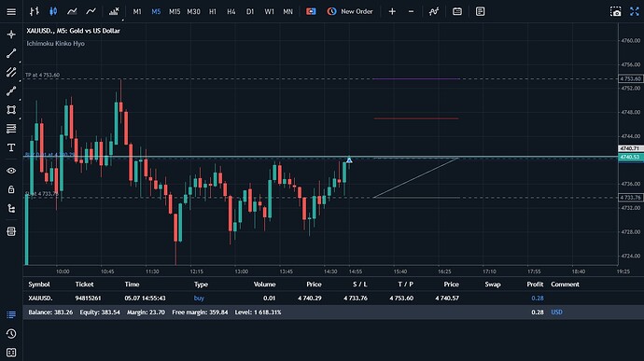Select the MN timeframe
The image size is (644, 361).
point(287,11)
